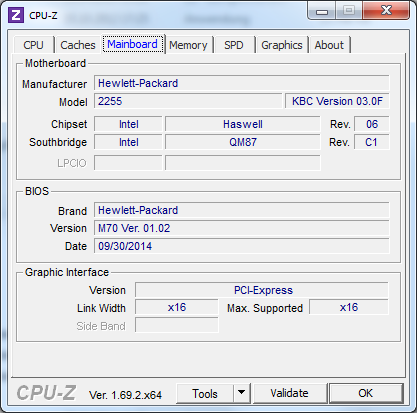Screen dimensions: 417x413
Task: Click the Link Width x16 field
Action: coord(177,307)
